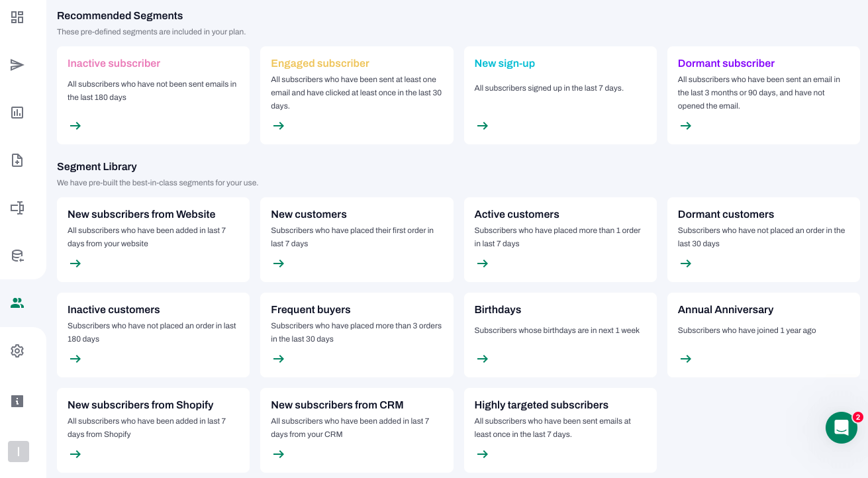The image size is (868, 478).
Task: Open the yellow Engaged subscriber title
Action: coord(320,64)
